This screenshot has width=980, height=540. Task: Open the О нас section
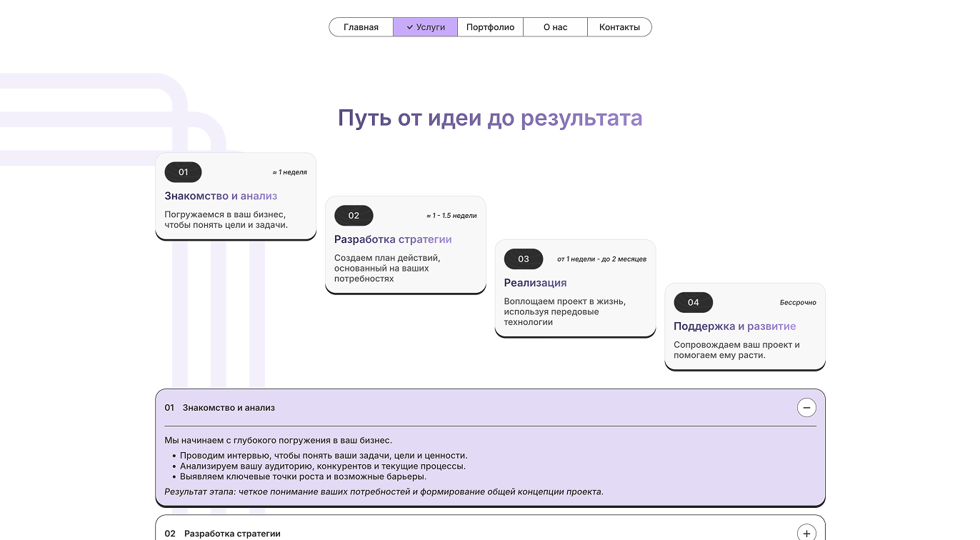555,26
